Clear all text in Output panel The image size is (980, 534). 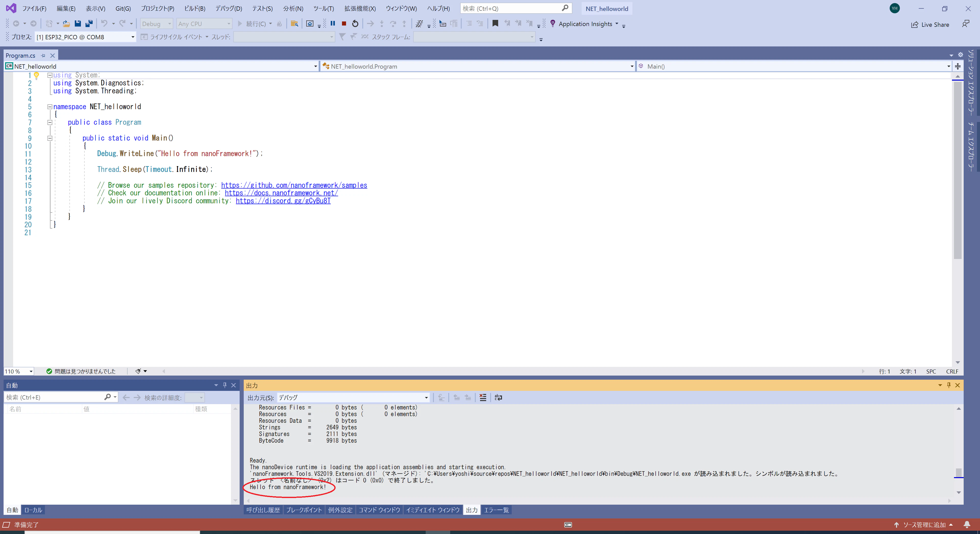pyautogui.click(x=483, y=398)
